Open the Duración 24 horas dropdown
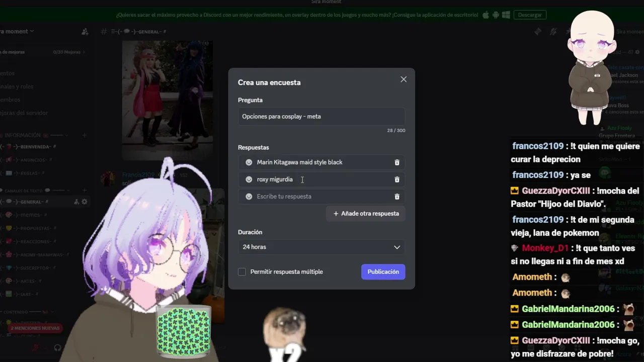Viewport: 644px width, 362px height. coord(321,247)
